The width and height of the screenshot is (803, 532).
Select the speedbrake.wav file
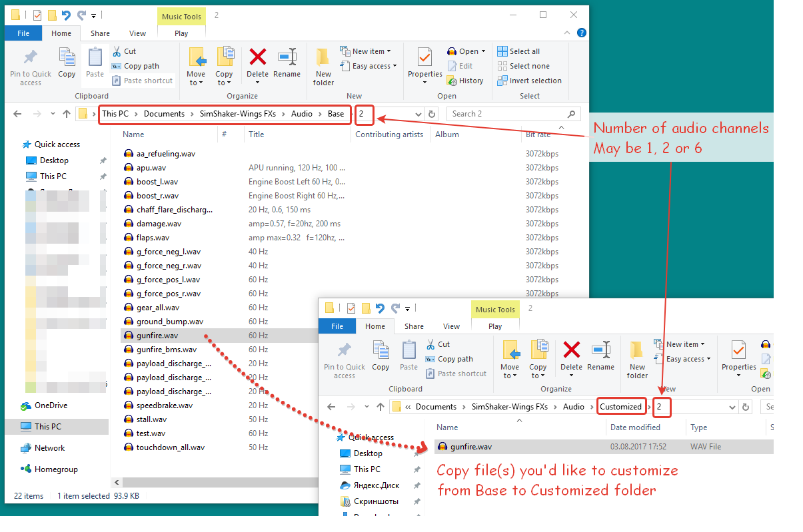click(x=164, y=405)
